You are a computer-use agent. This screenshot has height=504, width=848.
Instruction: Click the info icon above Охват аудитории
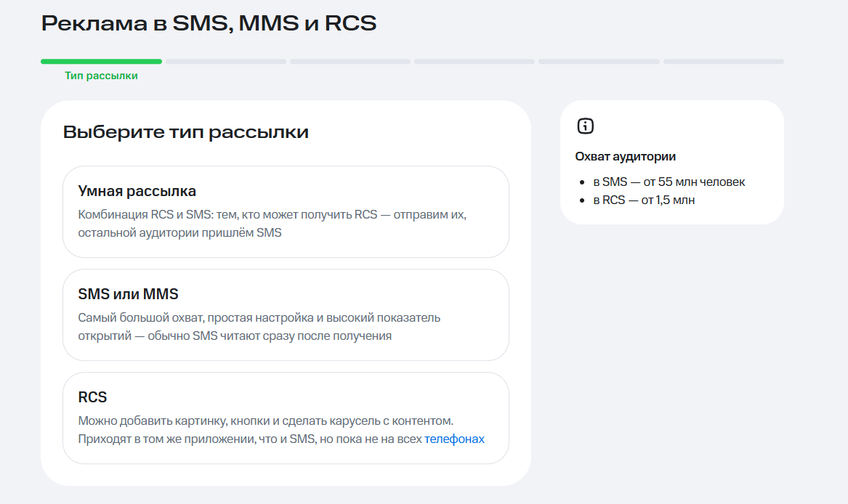(x=585, y=126)
